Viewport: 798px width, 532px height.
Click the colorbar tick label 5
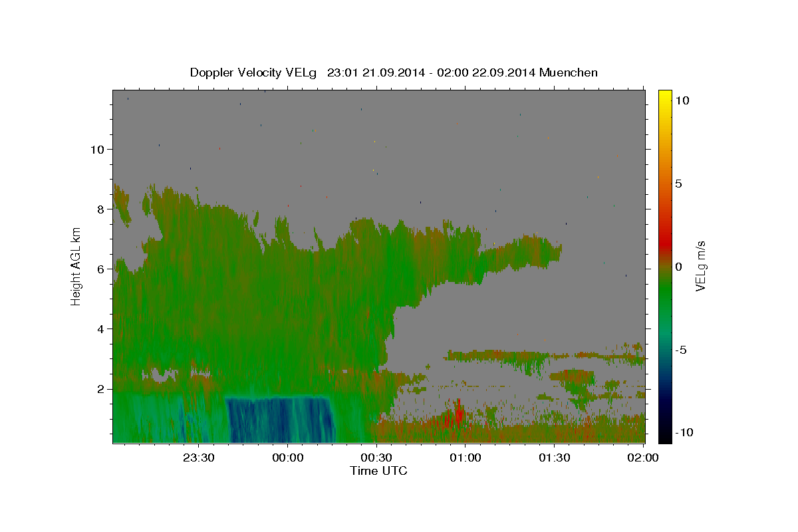click(678, 184)
